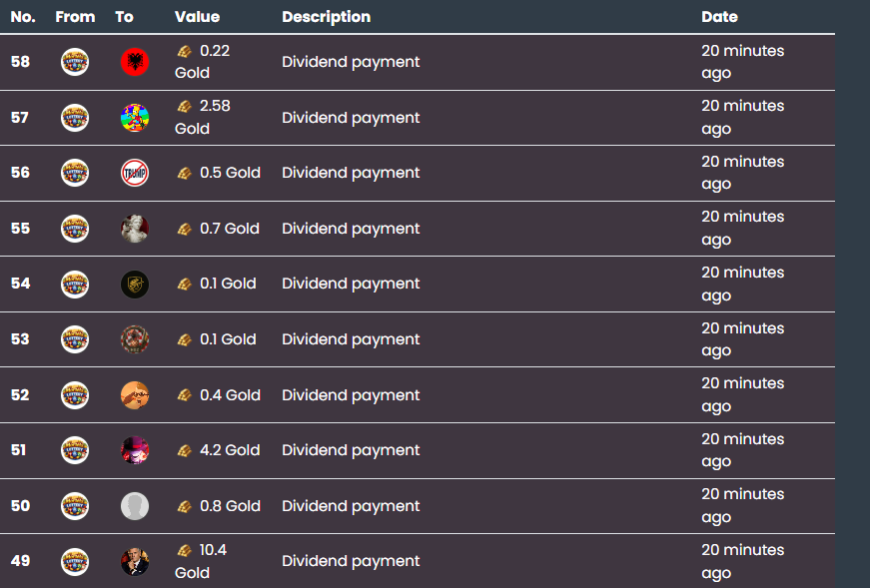870x588 pixels.
Task: Click the 10.4 Gold value in row 49
Action: click(201, 561)
